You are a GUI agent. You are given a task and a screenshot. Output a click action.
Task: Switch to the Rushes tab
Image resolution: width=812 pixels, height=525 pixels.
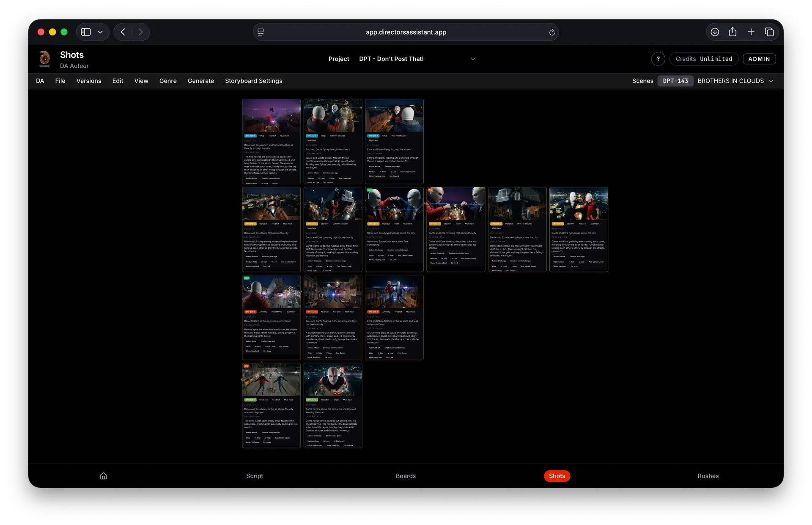pyautogui.click(x=708, y=476)
